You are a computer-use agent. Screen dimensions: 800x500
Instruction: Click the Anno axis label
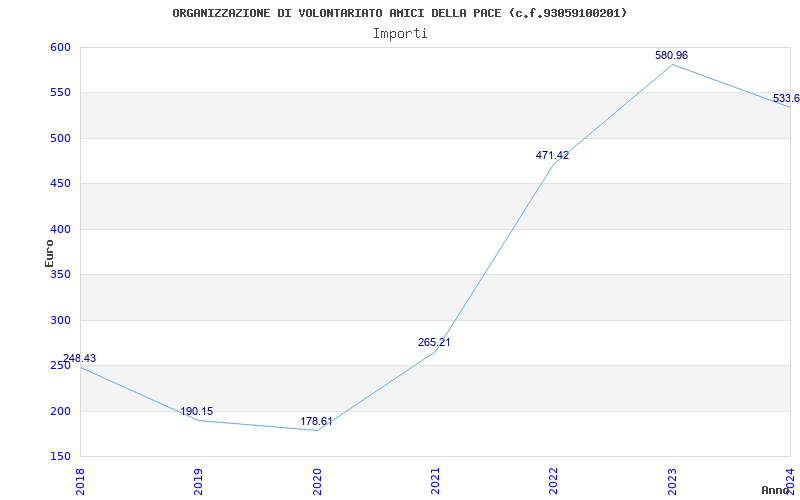click(775, 490)
